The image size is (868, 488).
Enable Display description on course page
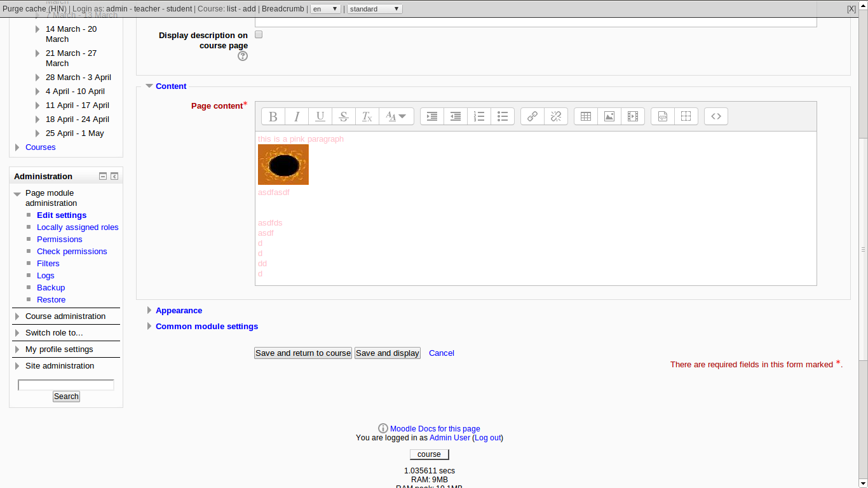259,34
